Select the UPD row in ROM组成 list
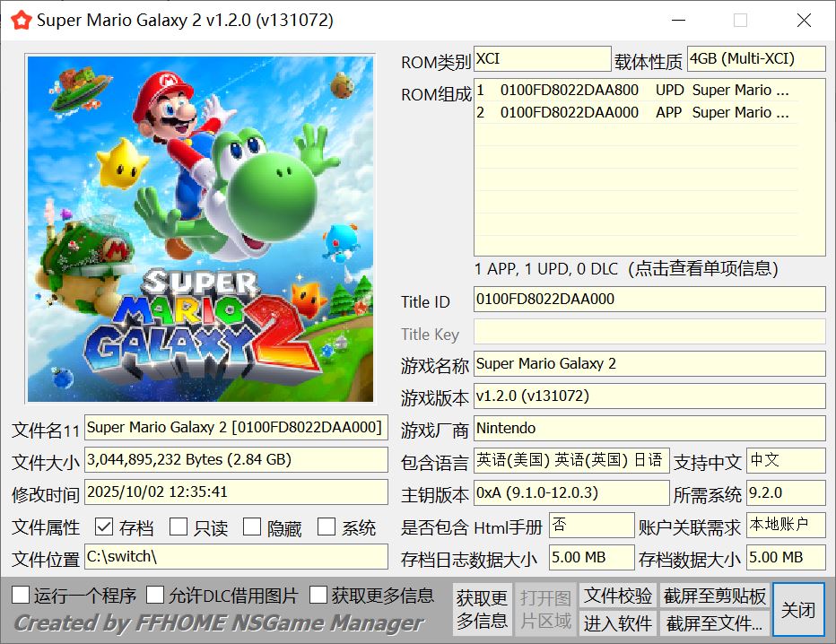The image size is (836, 644). (x=636, y=90)
